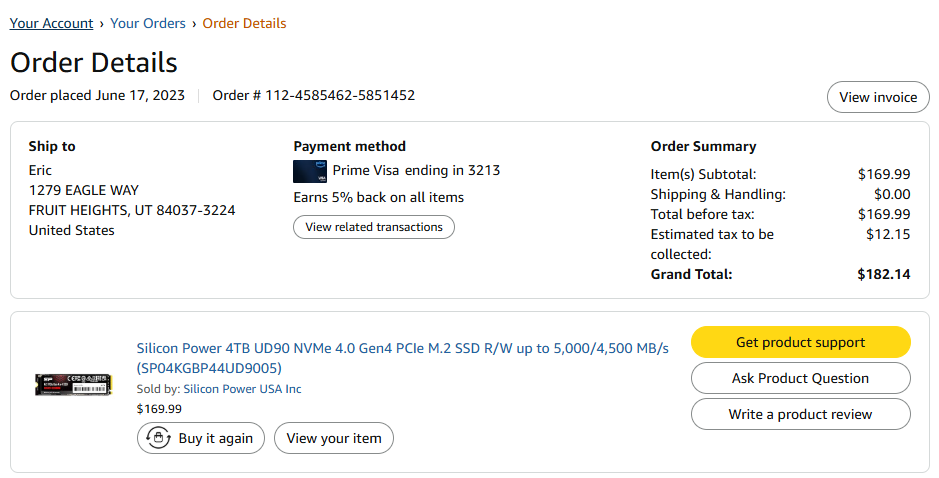Image resolution: width=939 pixels, height=478 pixels.
Task: Click the Earns 5% back text
Action: click(x=378, y=197)
